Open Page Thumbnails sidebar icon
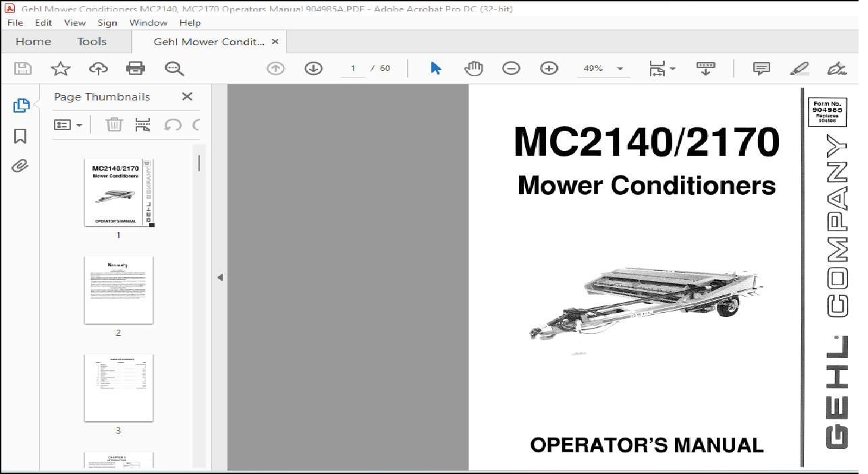The width and height of the screenshot is (868, 474). (21, 106)
